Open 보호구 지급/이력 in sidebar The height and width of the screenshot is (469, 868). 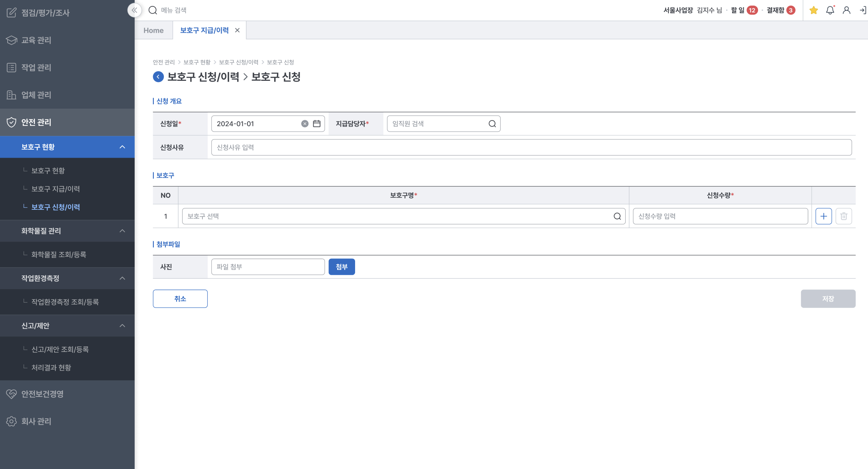(56, 189)
